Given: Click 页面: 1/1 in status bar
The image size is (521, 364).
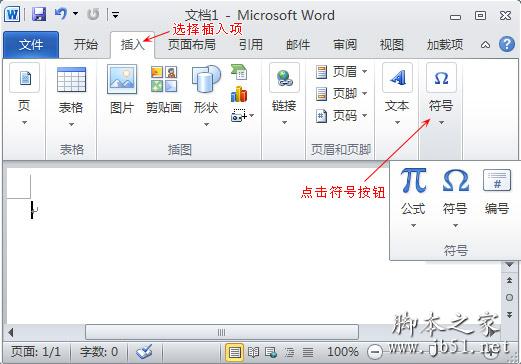Looking at the screenshot, I should pyautogui.click(x=36, y=352).
